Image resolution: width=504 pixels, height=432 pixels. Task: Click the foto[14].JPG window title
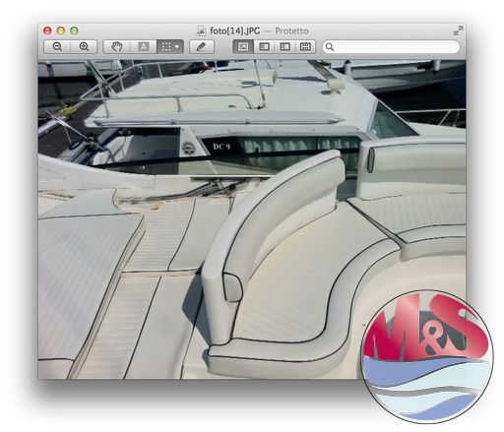pos(234,31)
